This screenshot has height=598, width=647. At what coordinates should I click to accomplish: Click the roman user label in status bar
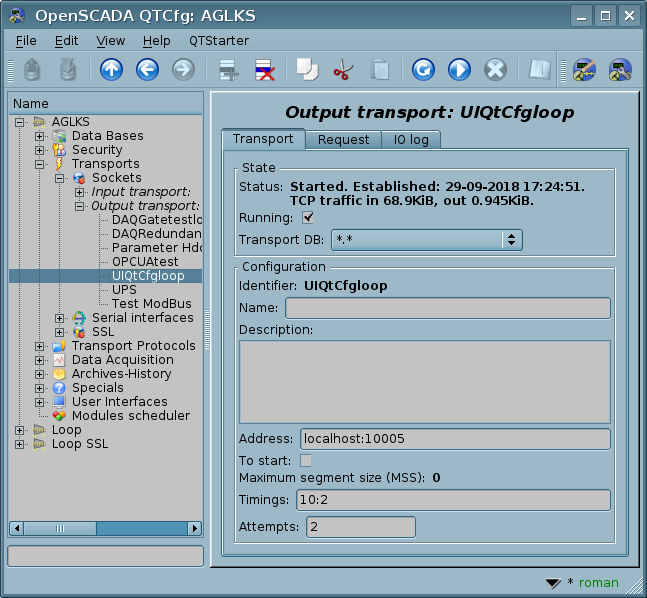click(x=598, y=582)
